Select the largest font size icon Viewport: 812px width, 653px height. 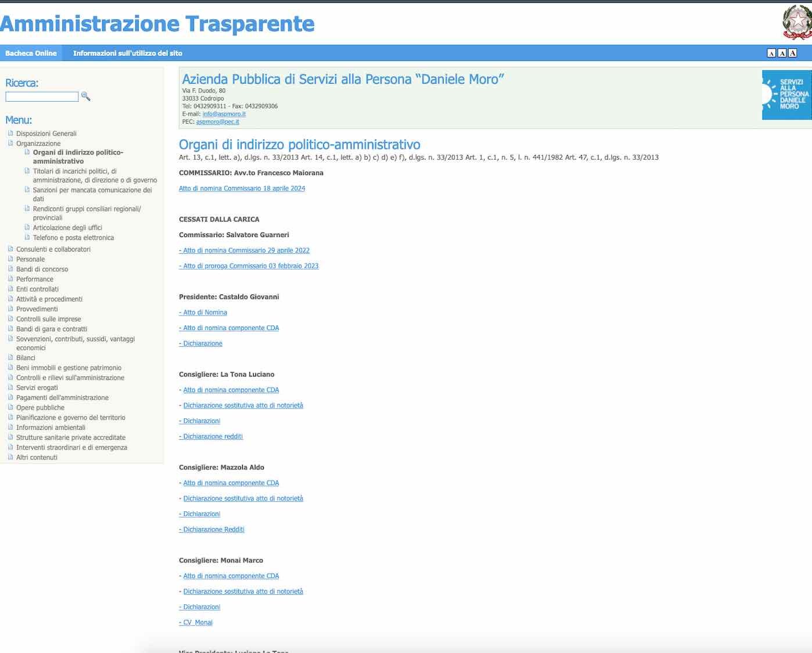792,53
